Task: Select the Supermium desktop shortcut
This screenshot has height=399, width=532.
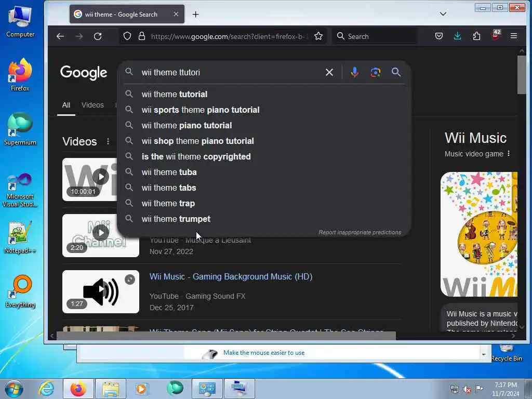Action: click(x=20, y=129)
